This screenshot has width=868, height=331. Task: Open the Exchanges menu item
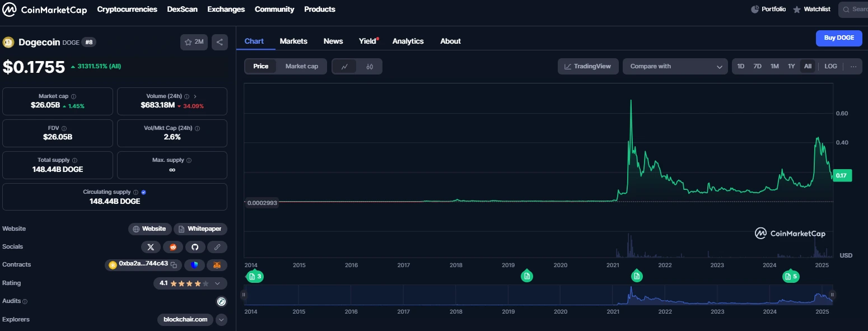click(x=226, y=9)
